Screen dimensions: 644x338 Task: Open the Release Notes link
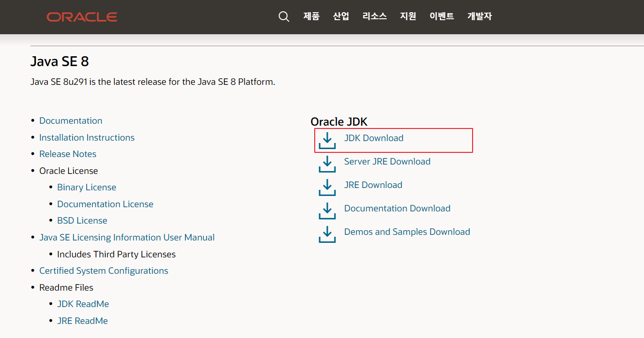(x=68, y=154)
